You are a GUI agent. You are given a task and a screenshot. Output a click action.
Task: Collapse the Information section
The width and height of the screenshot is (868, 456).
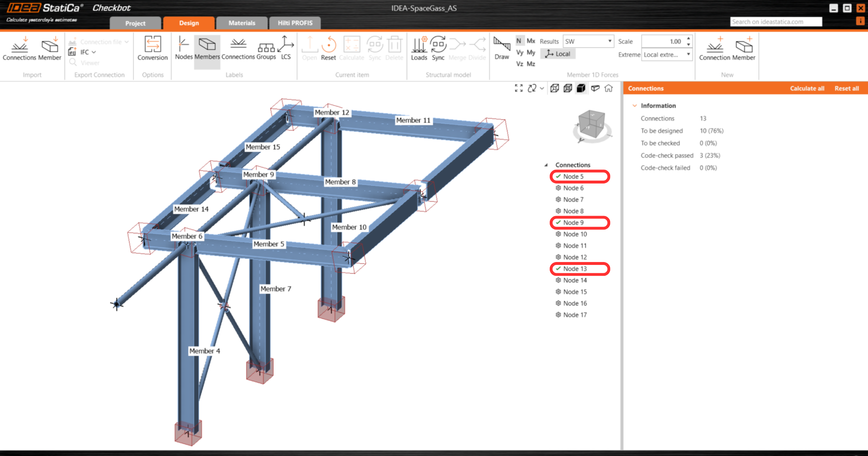pyautogui.click(x=634, y=106)
